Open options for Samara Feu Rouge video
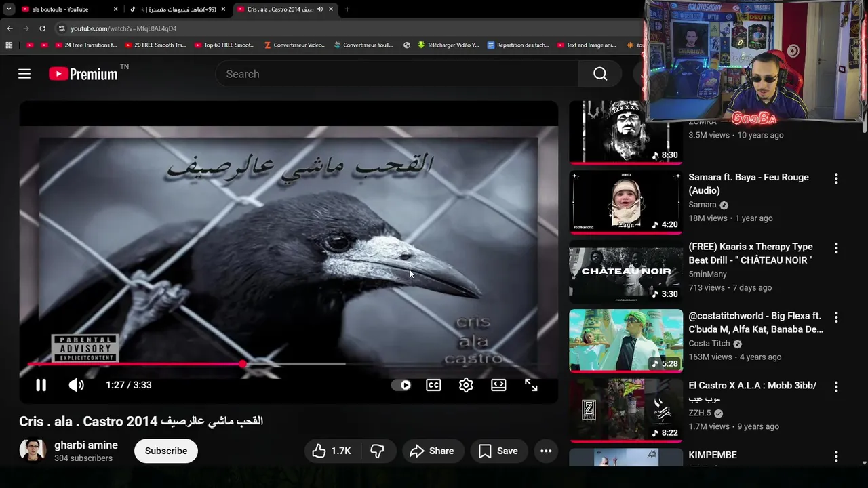 (836, 178)
